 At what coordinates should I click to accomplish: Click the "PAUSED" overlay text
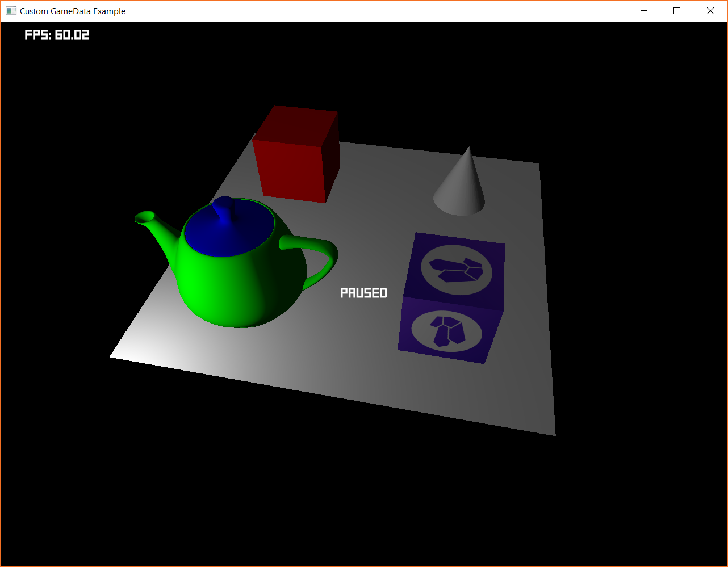[363, 293]
